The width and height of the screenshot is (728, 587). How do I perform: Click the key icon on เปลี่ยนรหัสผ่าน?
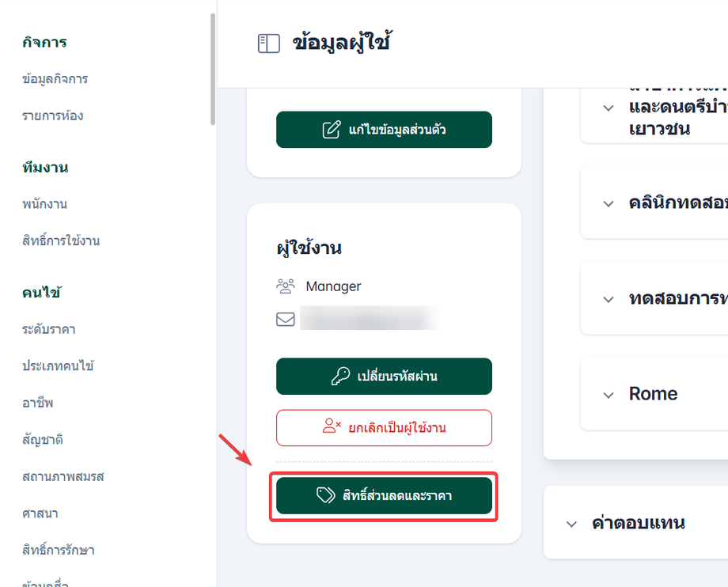(340, 377)
